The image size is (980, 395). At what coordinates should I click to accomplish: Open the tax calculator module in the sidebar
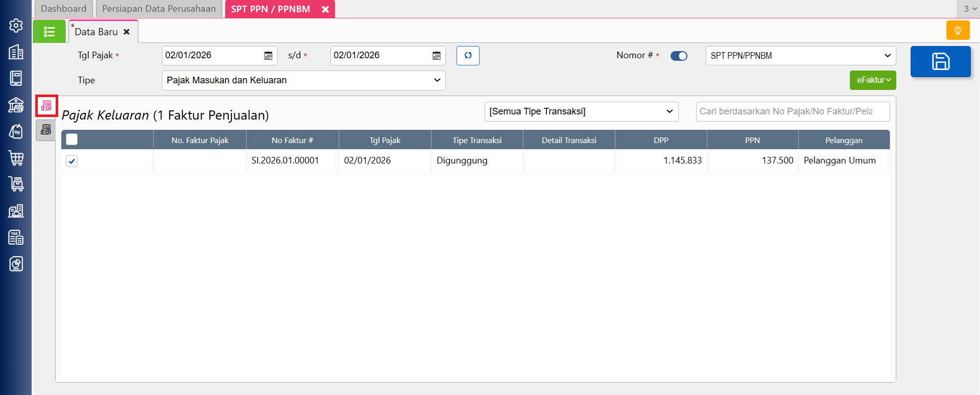(16, 237)
